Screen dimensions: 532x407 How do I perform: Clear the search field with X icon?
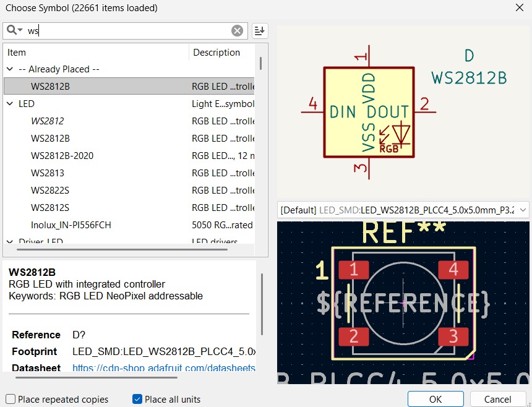[x=237, y=31]
